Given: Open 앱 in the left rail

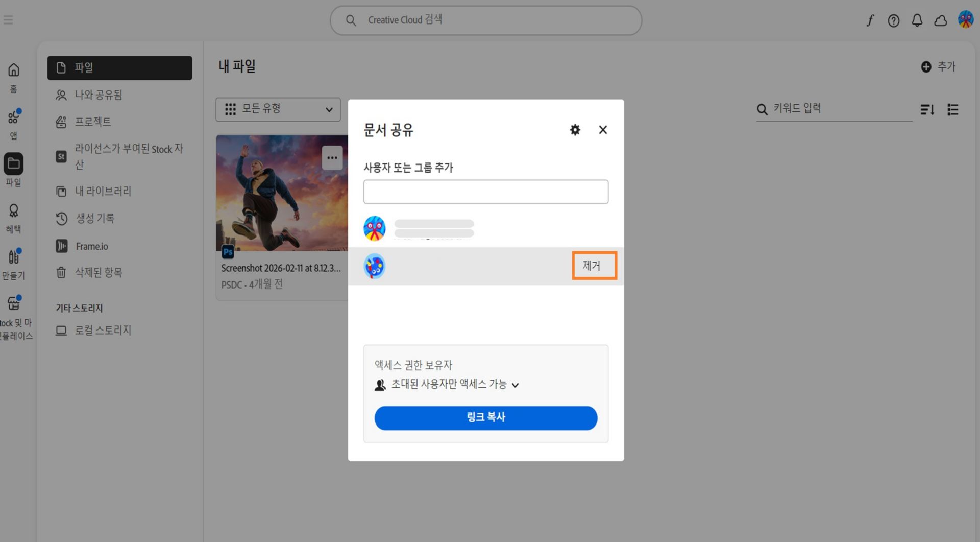Looking at the screenshot, I should point(14,124).
